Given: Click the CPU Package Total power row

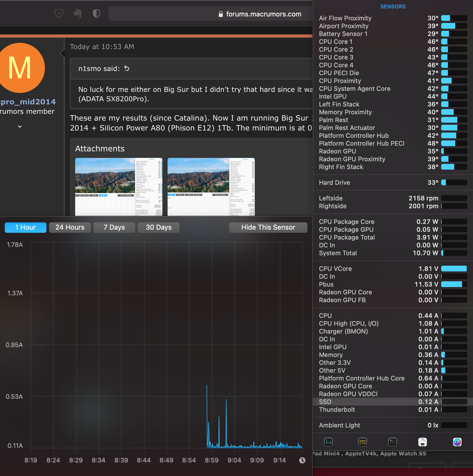Looking at the screenshot, I should pos(393,237).
